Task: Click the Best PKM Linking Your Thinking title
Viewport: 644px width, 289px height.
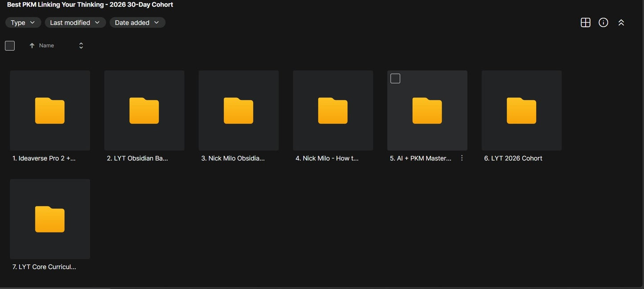Action: [90, 4]
